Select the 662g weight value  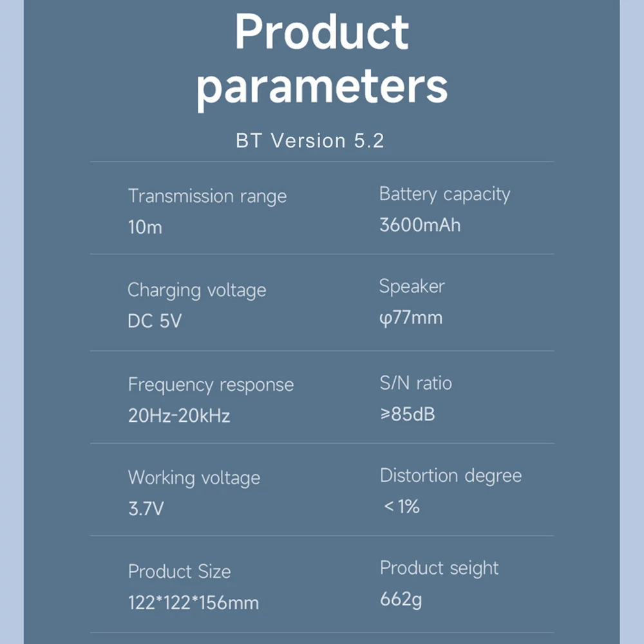(401, 600)
